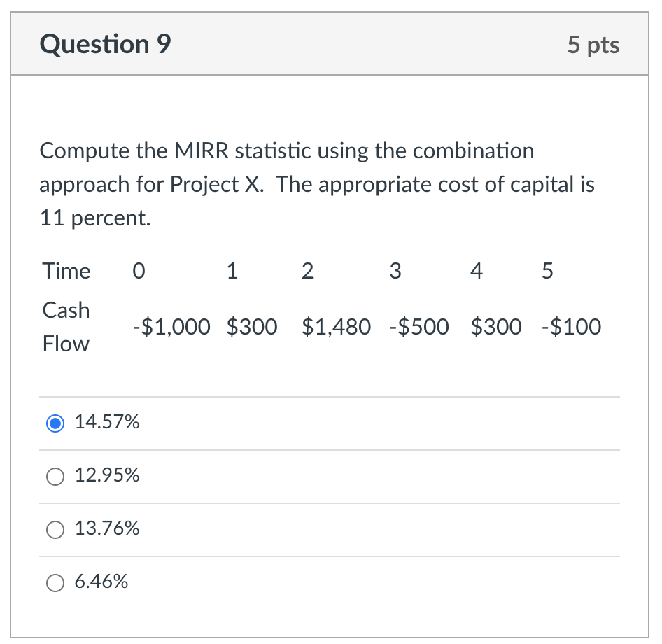Click the Question 9 header title
The width and height of the screenshot is (662, 644).
105,43
